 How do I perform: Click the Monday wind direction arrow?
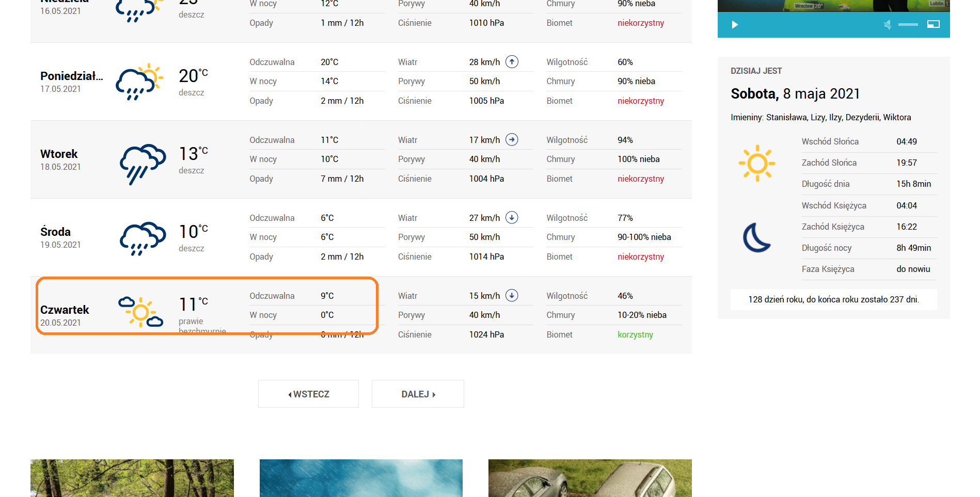tap(512, 62)
